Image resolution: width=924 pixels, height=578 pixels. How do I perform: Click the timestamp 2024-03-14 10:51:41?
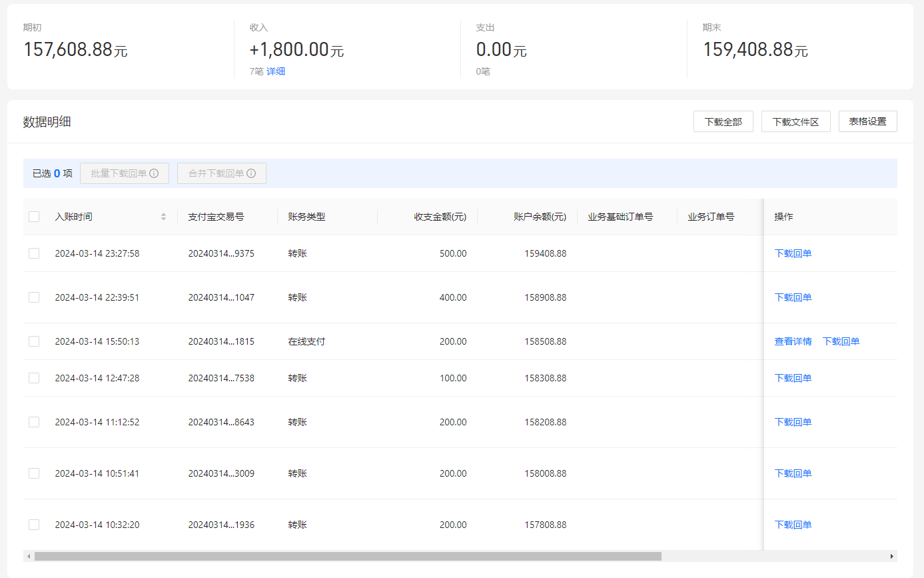97,473
